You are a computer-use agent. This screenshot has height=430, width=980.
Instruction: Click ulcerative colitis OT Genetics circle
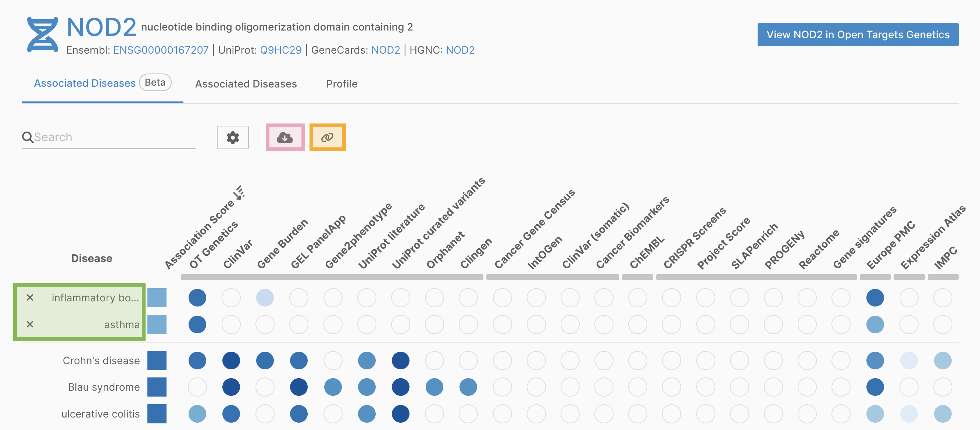[x=197, y=414]
